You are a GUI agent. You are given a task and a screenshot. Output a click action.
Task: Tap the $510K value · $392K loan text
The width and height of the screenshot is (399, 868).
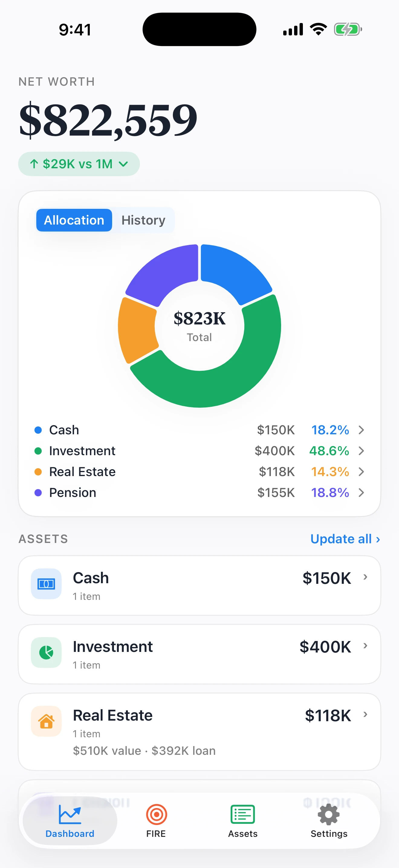(x=144, y=751)
